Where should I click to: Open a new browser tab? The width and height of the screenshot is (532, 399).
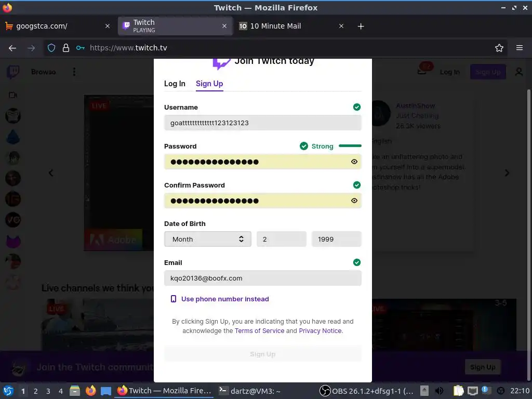coord(361,26)
